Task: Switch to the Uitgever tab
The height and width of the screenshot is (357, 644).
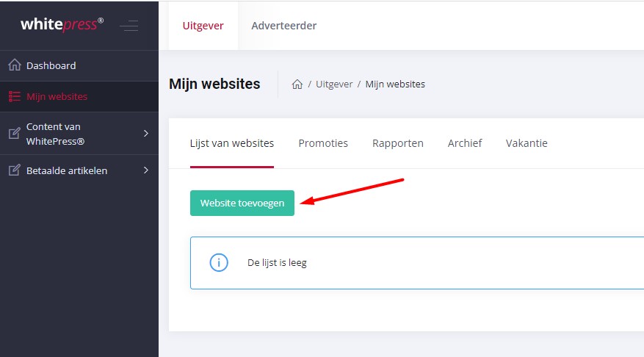Action: (203, 26)
